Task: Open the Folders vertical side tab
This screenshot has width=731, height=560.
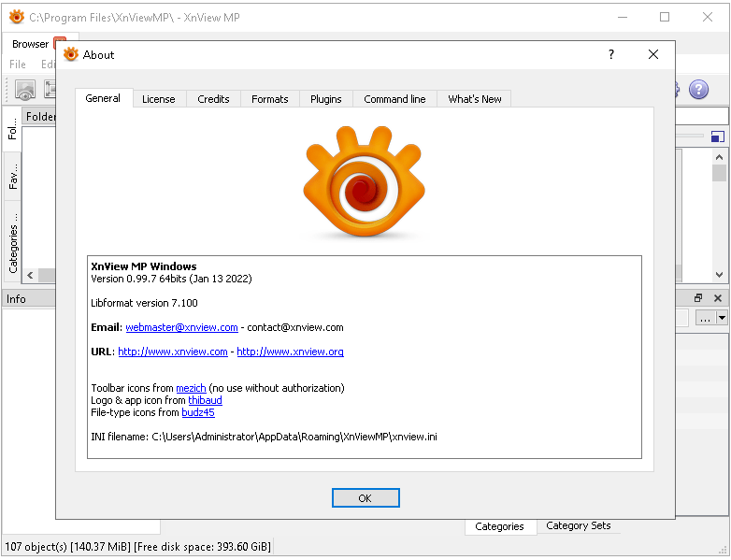Action: pyautogui.click(x=12, y=129)
